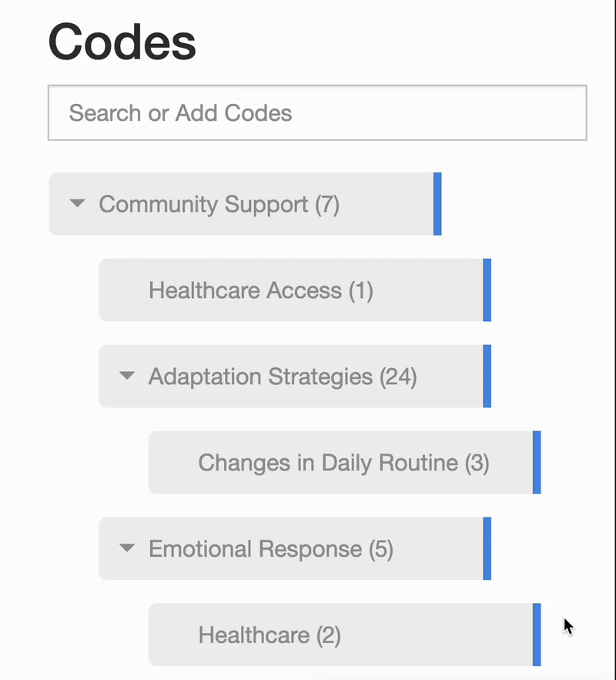Collapse the Emotional Response disclosure triangle
The image size is (616, 680).
(127, 548)
